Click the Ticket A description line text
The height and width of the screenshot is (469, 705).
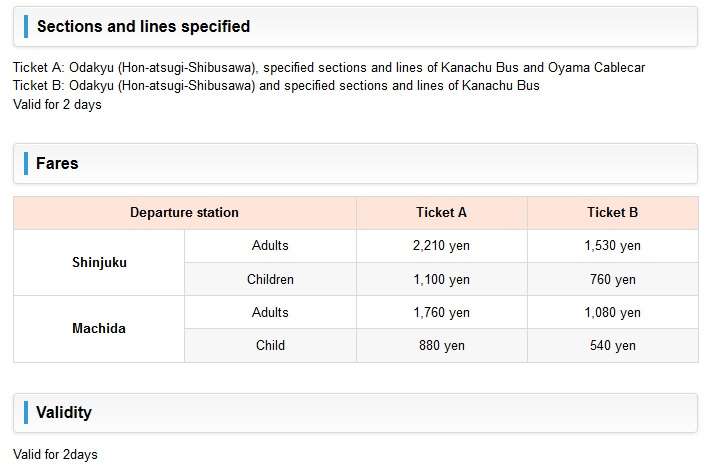329,67
